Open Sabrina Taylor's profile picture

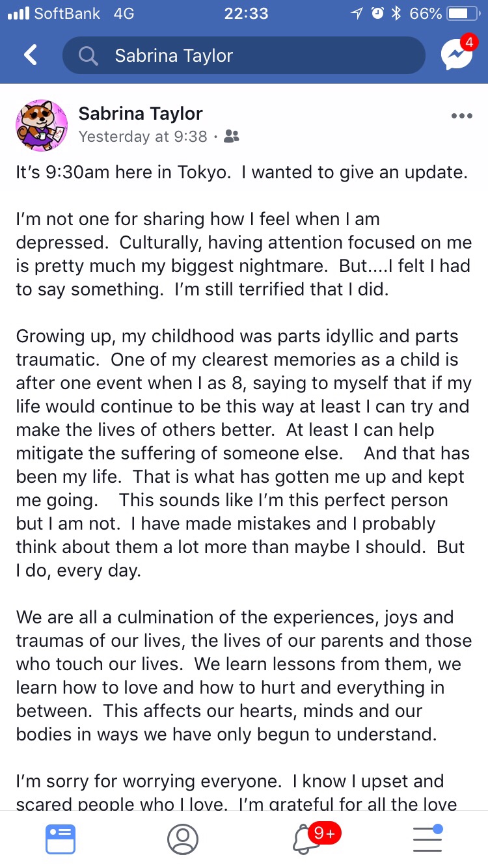tap(42, 125)
